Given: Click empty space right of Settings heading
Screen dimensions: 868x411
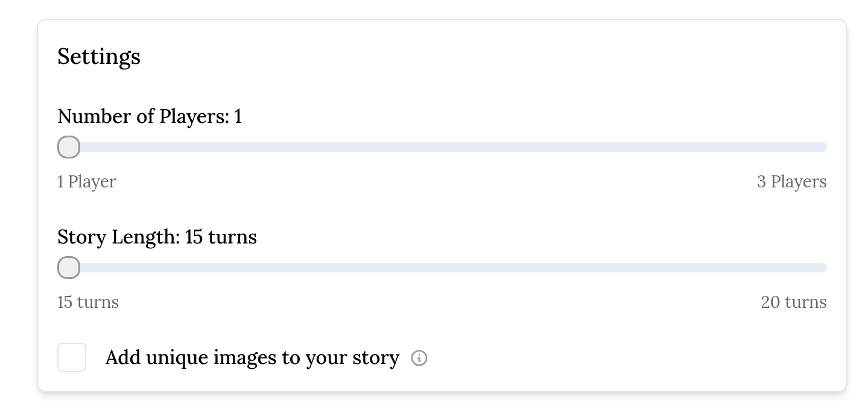Looking at the screenshot, I should point(483,57).
